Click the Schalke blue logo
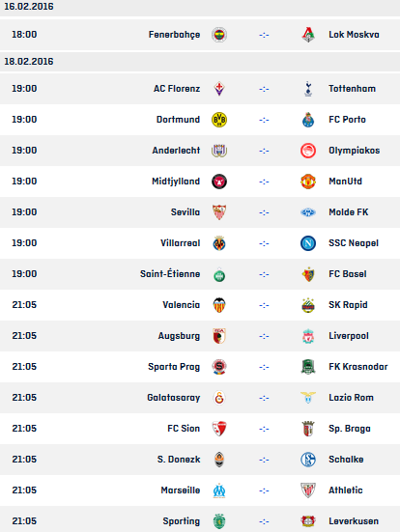 308,460
